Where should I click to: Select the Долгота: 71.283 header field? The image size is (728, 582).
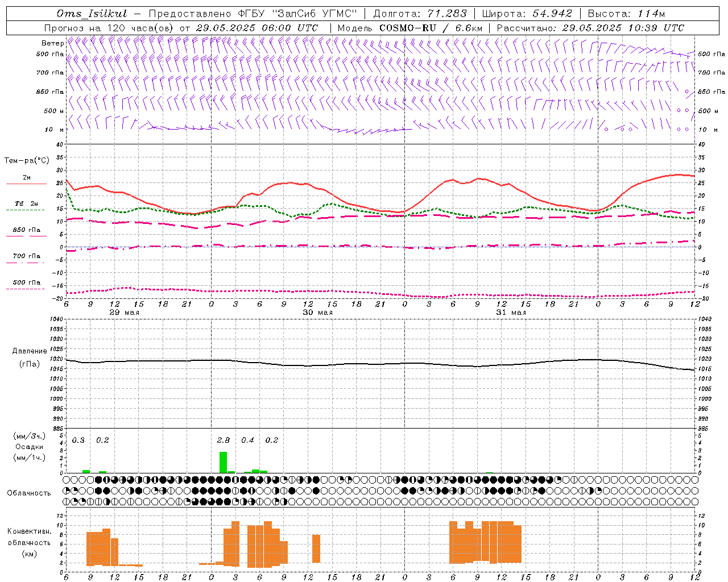420,14
